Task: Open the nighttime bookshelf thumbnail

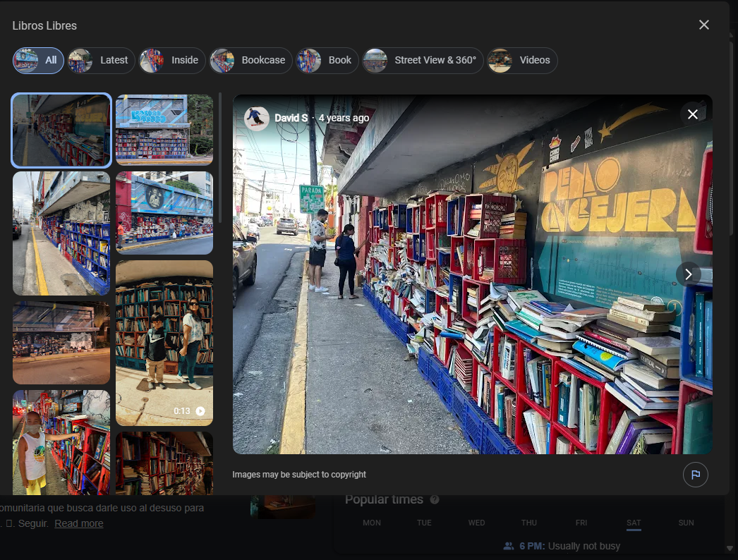Action: 61,343
